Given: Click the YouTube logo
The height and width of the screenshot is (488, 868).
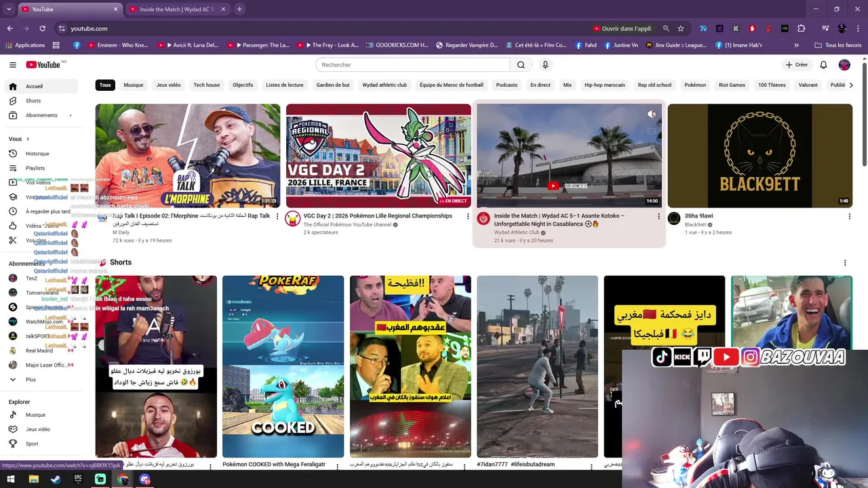Looking at the screenshot, I should [43, 65].
